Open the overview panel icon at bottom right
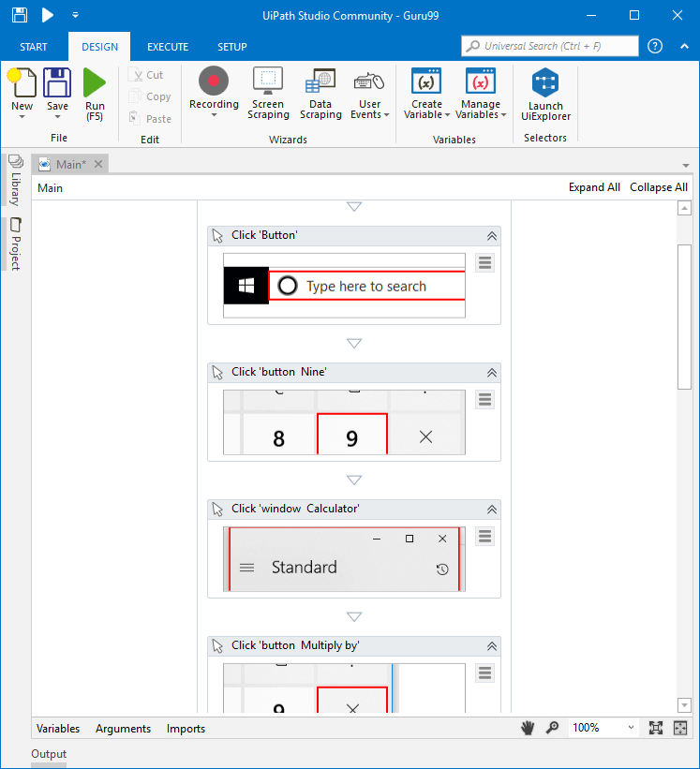Image resolution: width=700 pixels, height=769 pixels. click(680, 728)
